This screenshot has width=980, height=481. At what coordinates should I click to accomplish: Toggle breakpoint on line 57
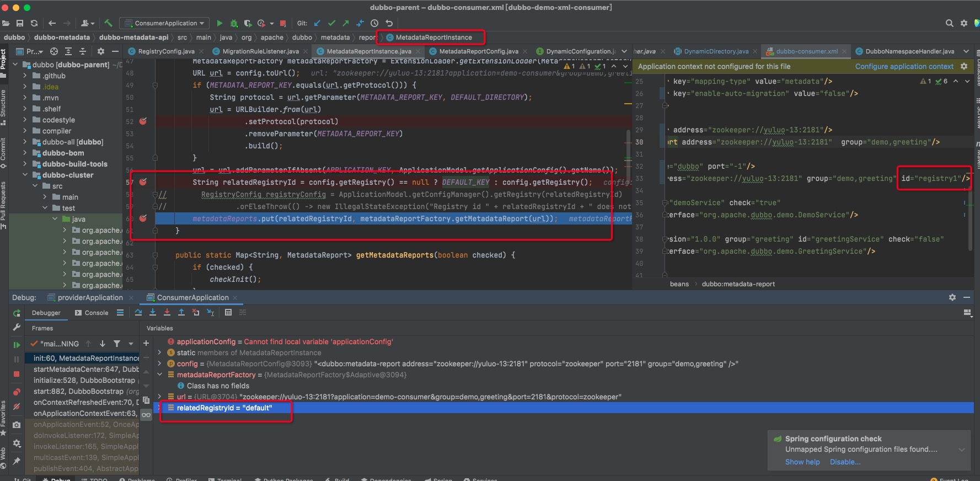tap(143, 182)
